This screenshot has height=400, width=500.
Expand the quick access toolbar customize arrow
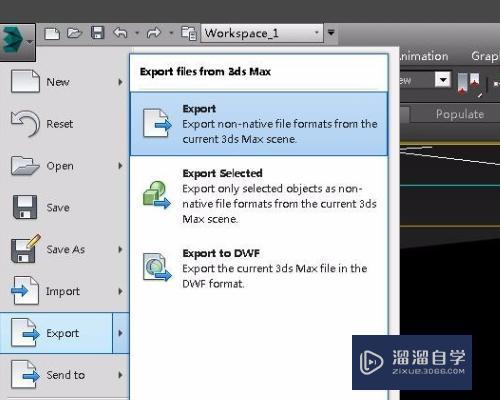click(331, 33)
